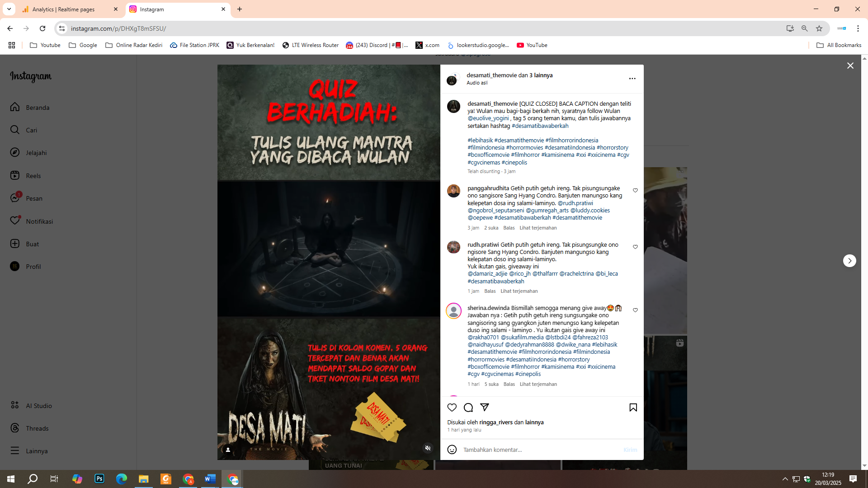868x488 pixels.
Task: Open Instagram logo home link
Action: tap(31, 76)
